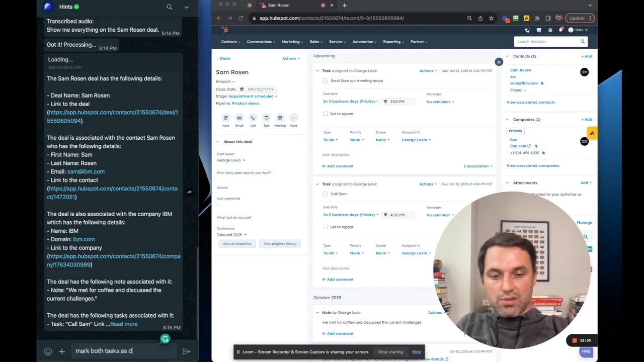Mark 'Send Sam our meeting recap' task complete

click(x=325, y=81)
